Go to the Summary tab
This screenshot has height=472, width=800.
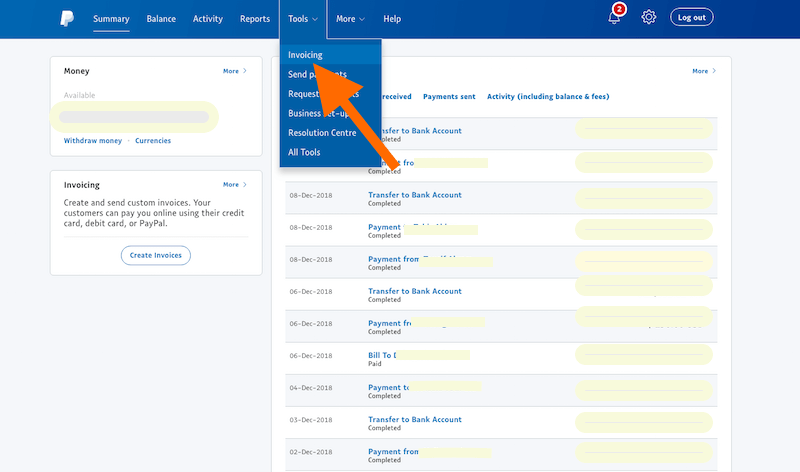tap(111, 19)
